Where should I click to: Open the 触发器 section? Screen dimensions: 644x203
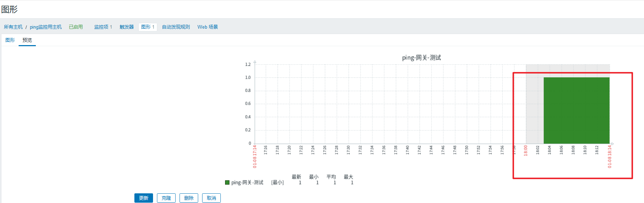[127, 27]
